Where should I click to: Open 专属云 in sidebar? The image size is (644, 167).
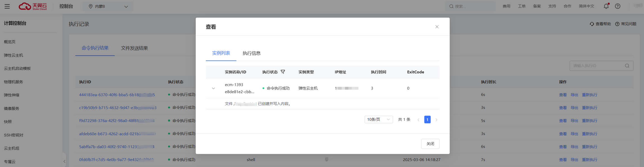pos(10,162)
